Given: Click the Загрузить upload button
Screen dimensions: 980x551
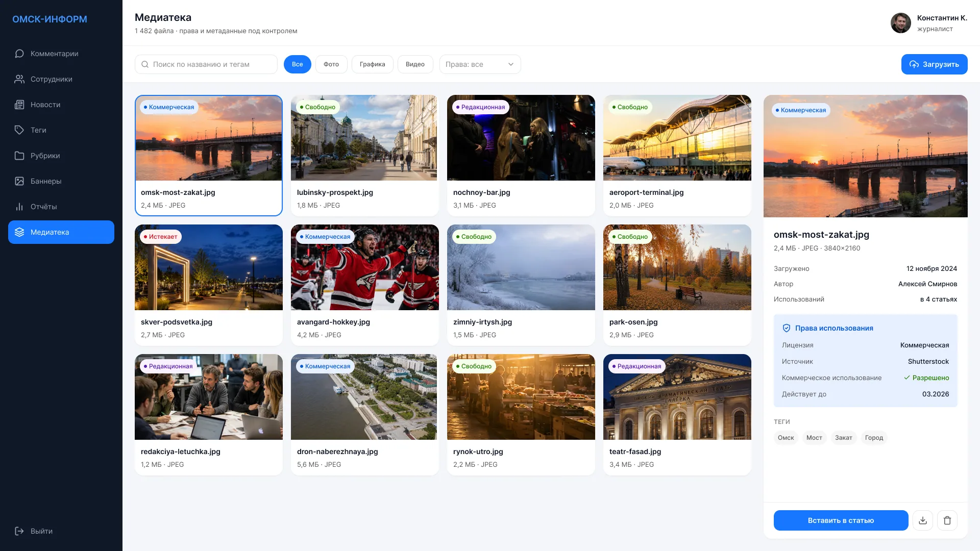Looking at the screenshot, I should [934, 64].
